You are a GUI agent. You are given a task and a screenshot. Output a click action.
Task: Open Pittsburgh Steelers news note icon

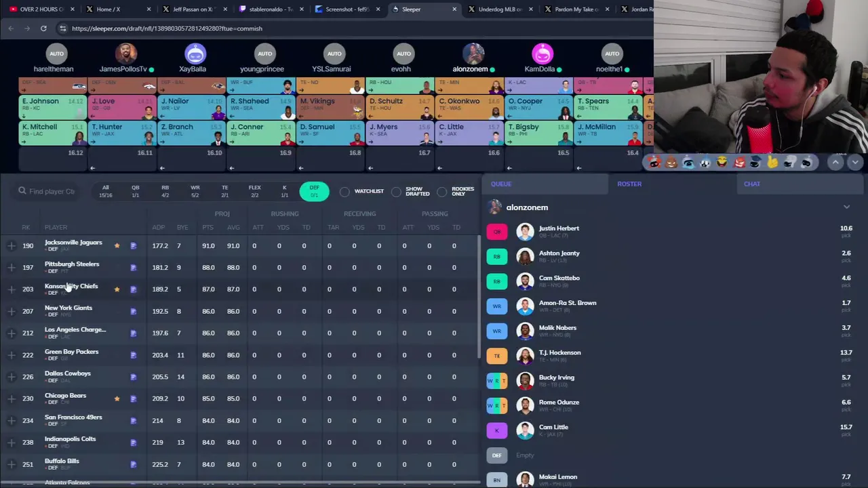point(134,267)
